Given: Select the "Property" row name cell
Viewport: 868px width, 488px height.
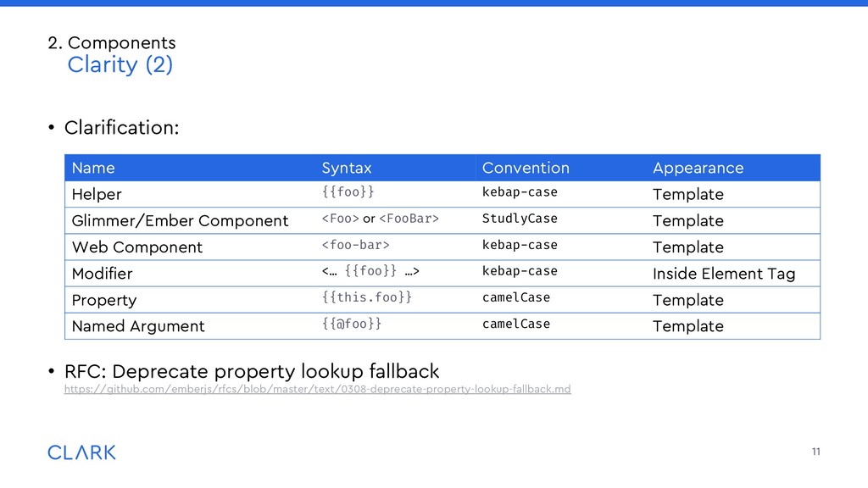Looking at the screenshot, I should pyautogui.click(x=104, y=300).
